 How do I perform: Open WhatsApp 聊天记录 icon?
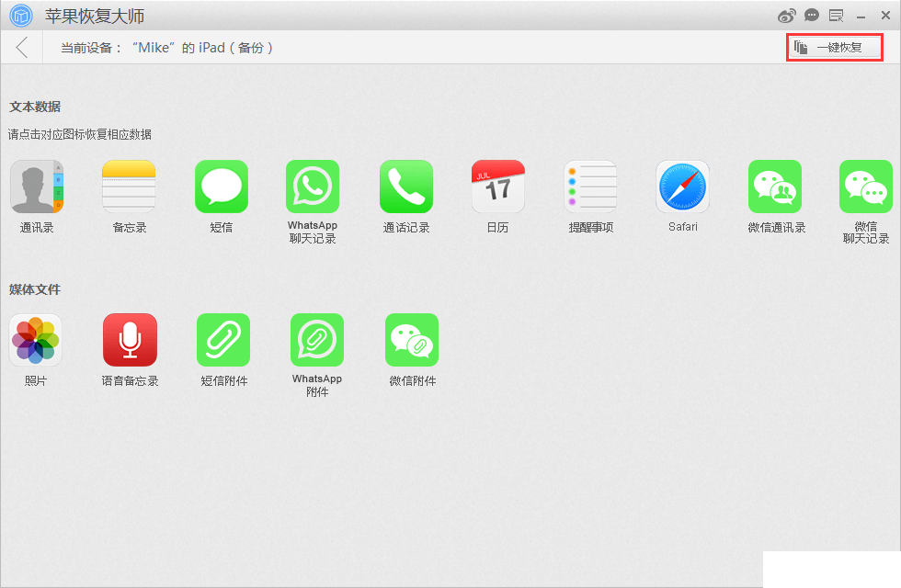coord(313,187)
